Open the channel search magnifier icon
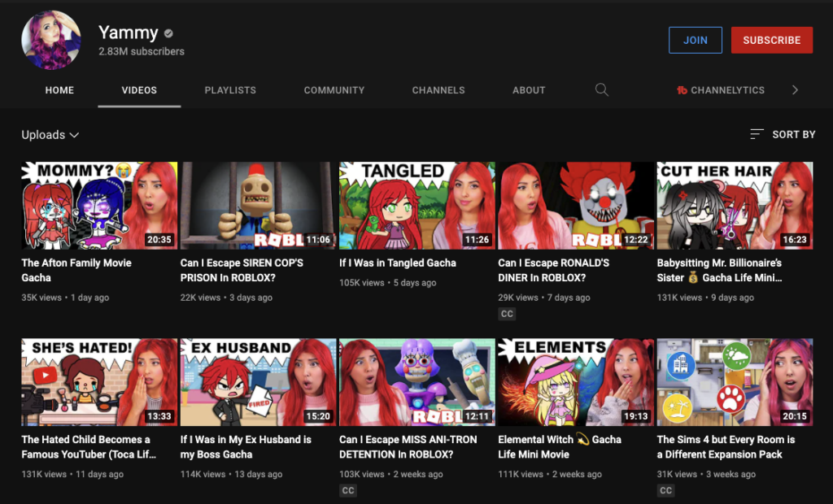This screenshot has width=833, height=504. (601, 89)
